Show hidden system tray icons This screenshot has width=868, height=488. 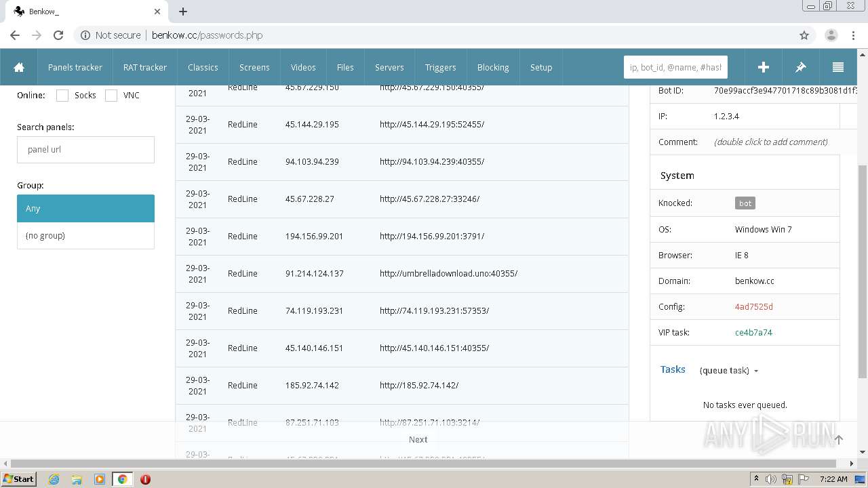[x=756, y=479]
